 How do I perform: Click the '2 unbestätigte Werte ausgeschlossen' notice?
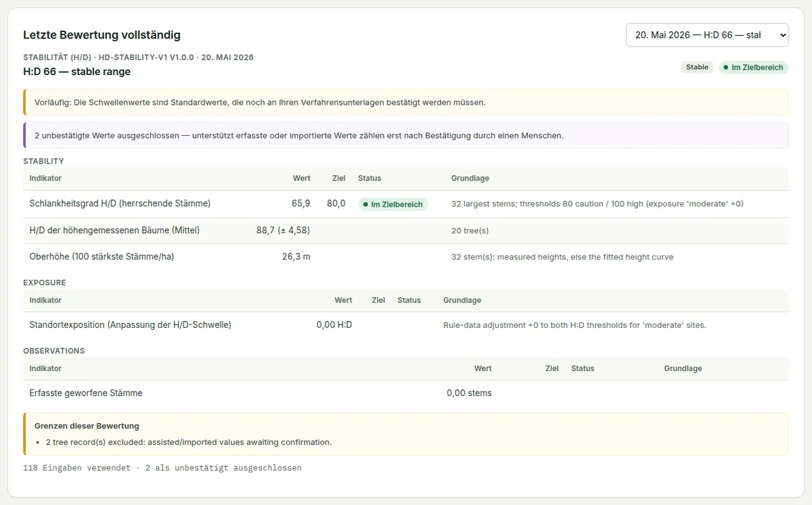coord(406,135)
